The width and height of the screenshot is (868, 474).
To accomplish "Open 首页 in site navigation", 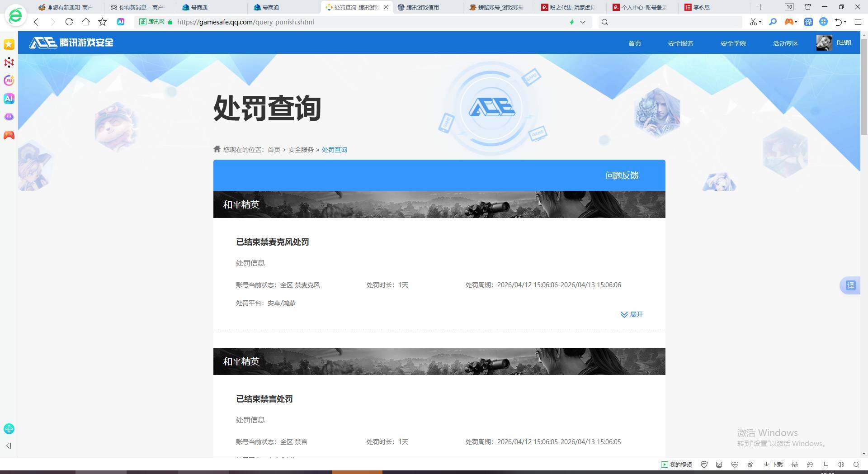I will point(635,43).
